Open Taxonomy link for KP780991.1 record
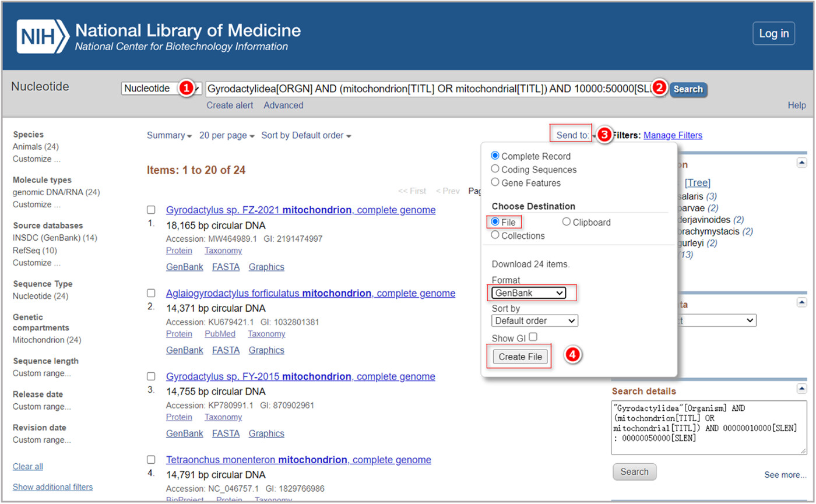Viewport: 816px width, 504px height. point(223,417)
